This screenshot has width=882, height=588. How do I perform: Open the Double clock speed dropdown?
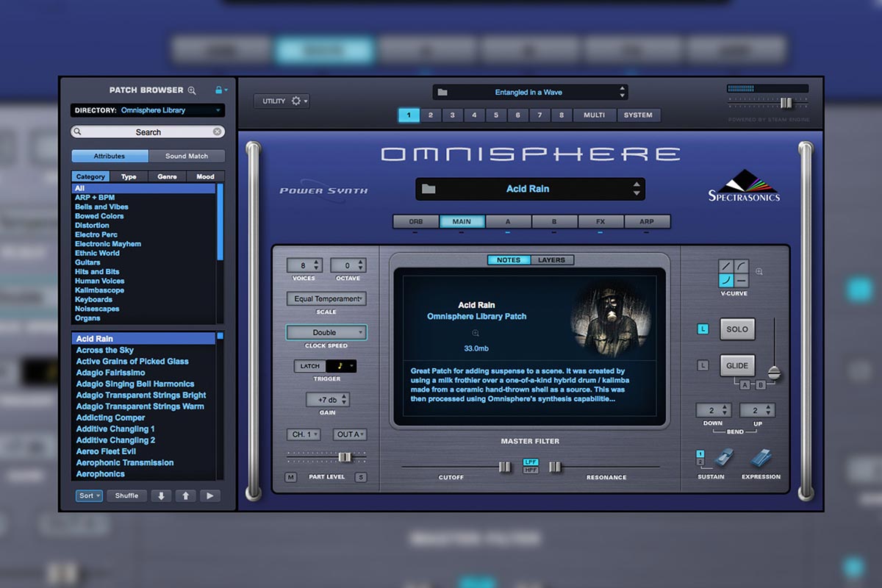click(326, 333)
